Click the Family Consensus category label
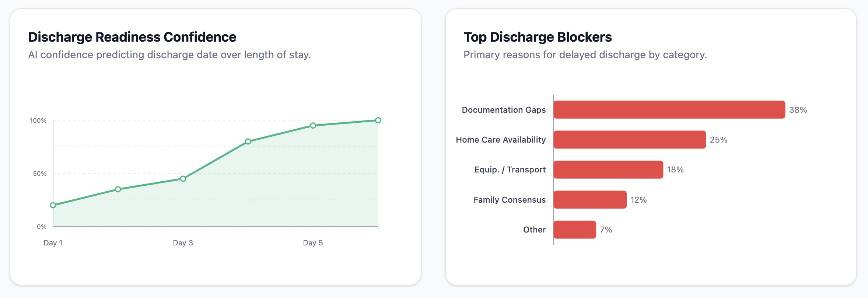The height and width of the screenshot is (297, 868). point(510,200)
